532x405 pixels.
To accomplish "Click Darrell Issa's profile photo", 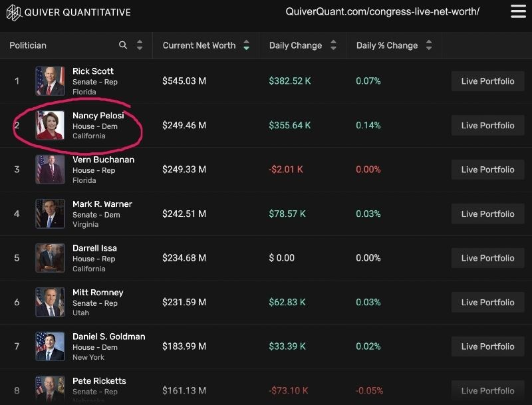I will [x=51, y=258].
